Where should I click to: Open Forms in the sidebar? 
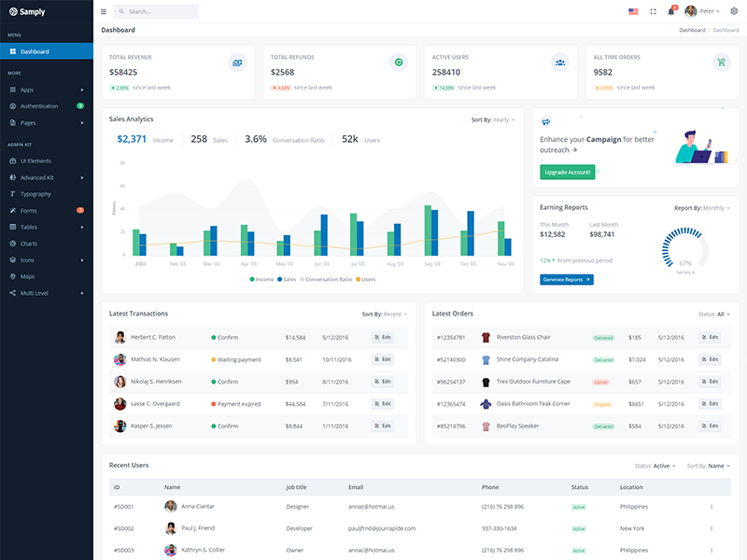47,211
